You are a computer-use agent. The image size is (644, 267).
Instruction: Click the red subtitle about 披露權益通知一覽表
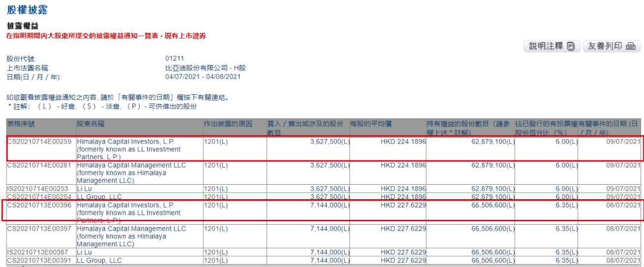[x=106, y=36]
